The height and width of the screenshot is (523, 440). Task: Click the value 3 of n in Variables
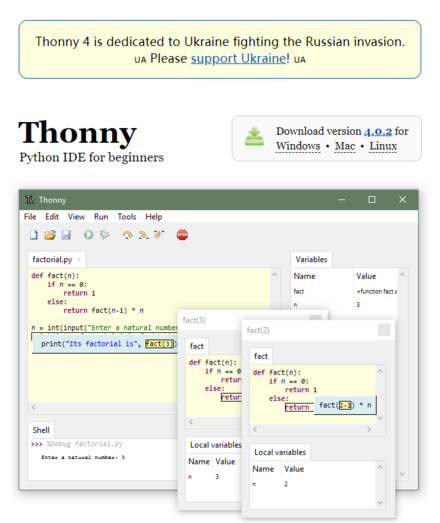358,305
